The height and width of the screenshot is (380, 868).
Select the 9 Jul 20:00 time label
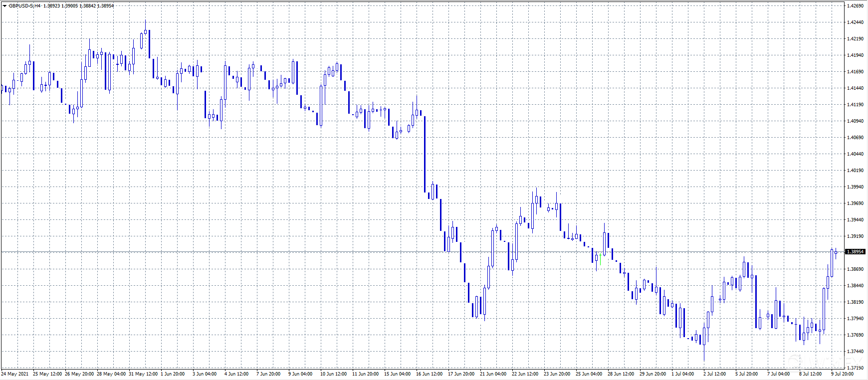(x=842, y=374)
